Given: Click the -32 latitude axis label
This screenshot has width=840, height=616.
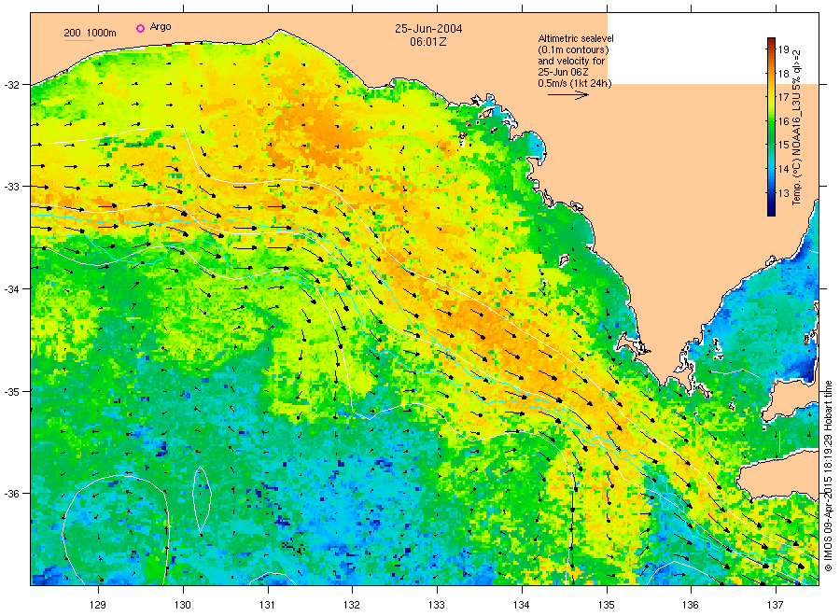Looking at the screenshot, I should point(11,85).
